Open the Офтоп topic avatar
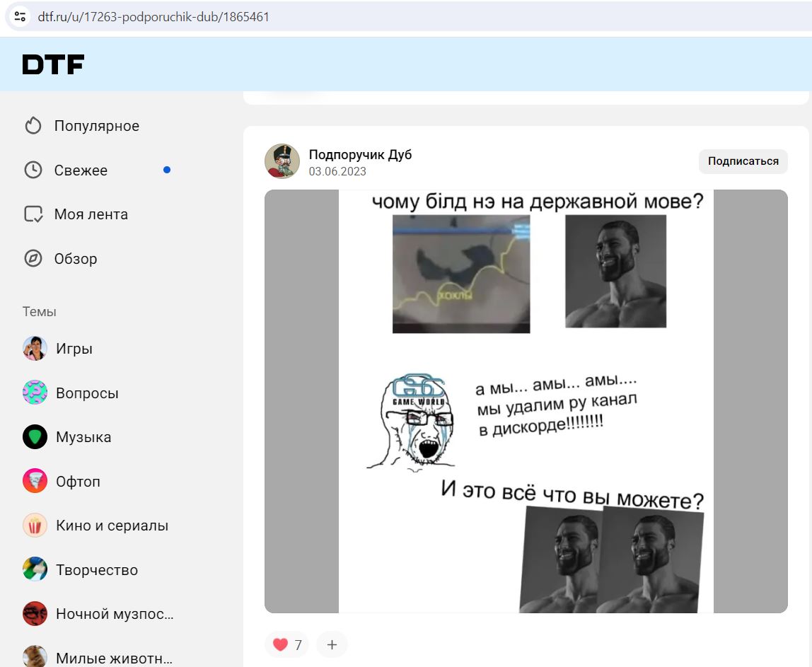 (x=35, y=481)
